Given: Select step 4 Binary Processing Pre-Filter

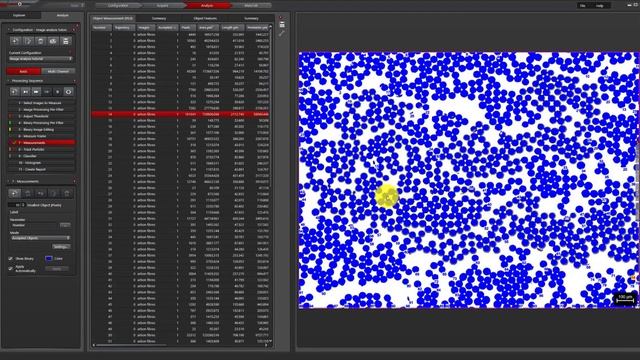Looking at the screenshot, I should coord(42,122).
